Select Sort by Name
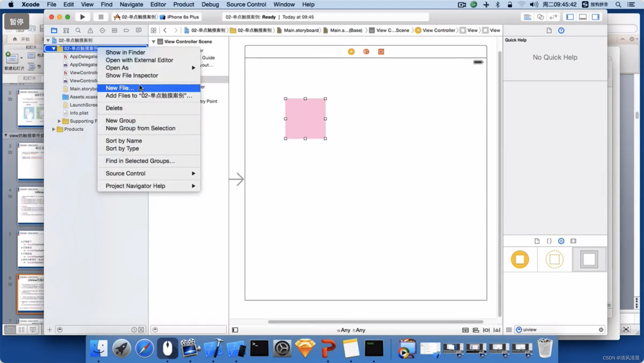Image resolution: width=644 pixels, height=363 pixels. coord(149,141)
